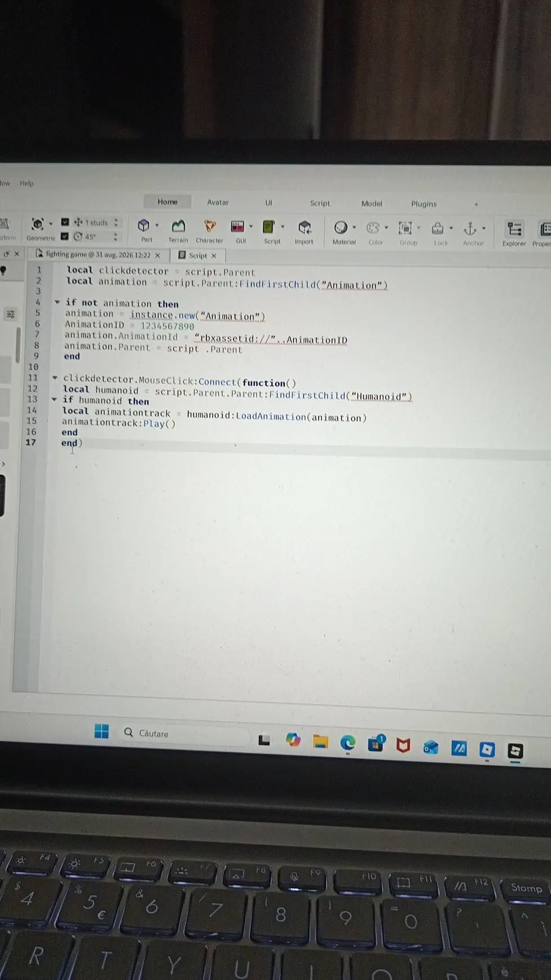
Task: Open the Material picker icon
Action: [x=341, y=228]
